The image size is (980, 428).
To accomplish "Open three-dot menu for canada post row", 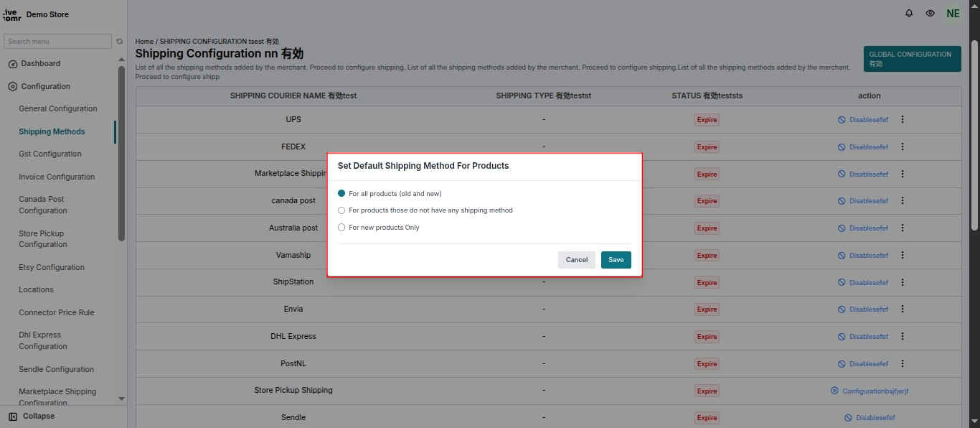I will point(903,200).
